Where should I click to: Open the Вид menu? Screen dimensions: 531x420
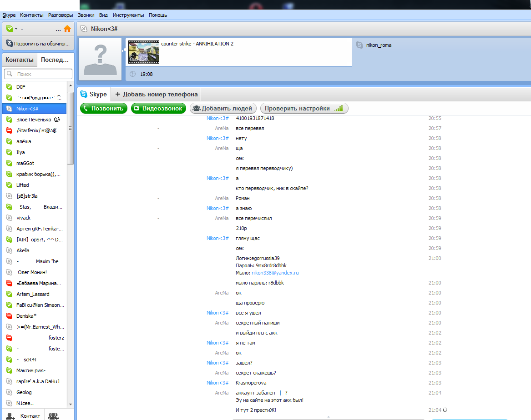[103, 15]
